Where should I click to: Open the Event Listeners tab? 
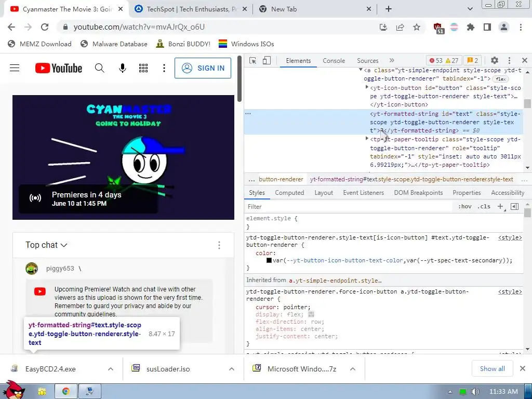tap(363, 193)
